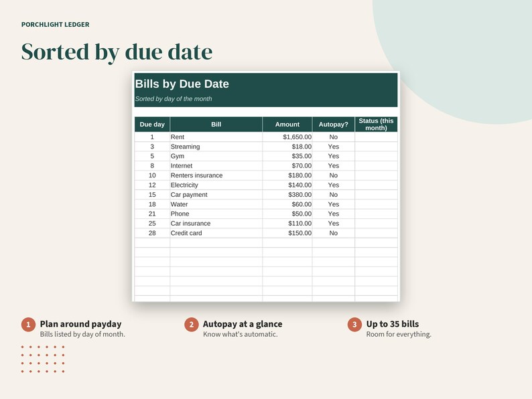The height and width of the screenshot is (399, 532).
Task: Click 'Sorted by day of the month' subtitle
Action: (174, 98)
